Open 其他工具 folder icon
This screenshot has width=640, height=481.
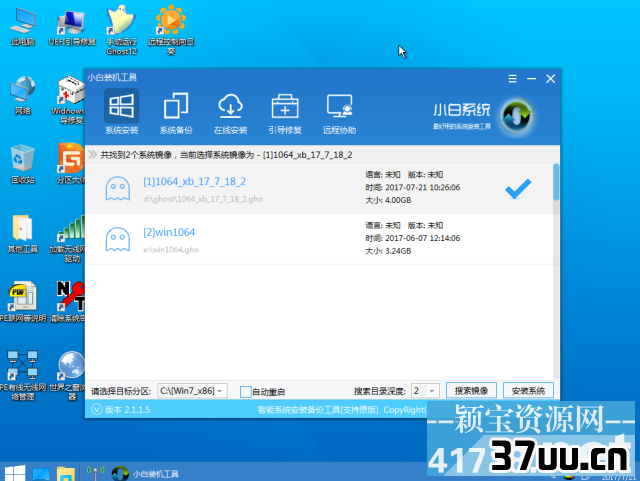click(23, 234)
